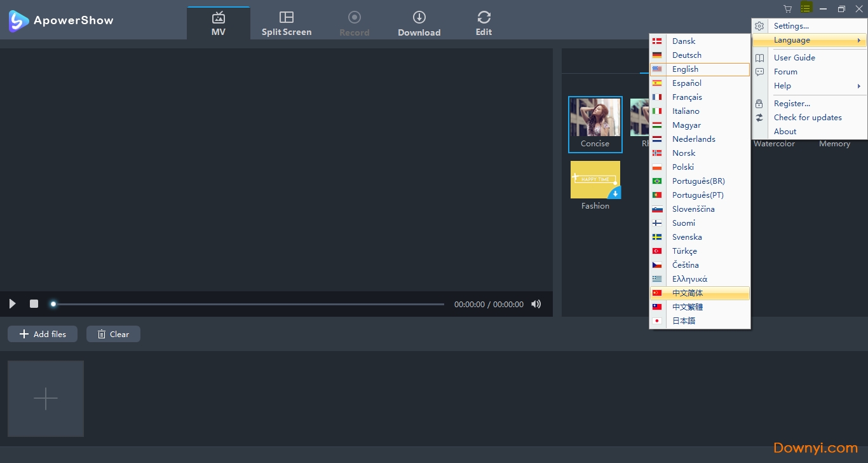Open the User Guide menu item
The height and width of the screenshot is (463, 868).
click(x=810, y=57)
